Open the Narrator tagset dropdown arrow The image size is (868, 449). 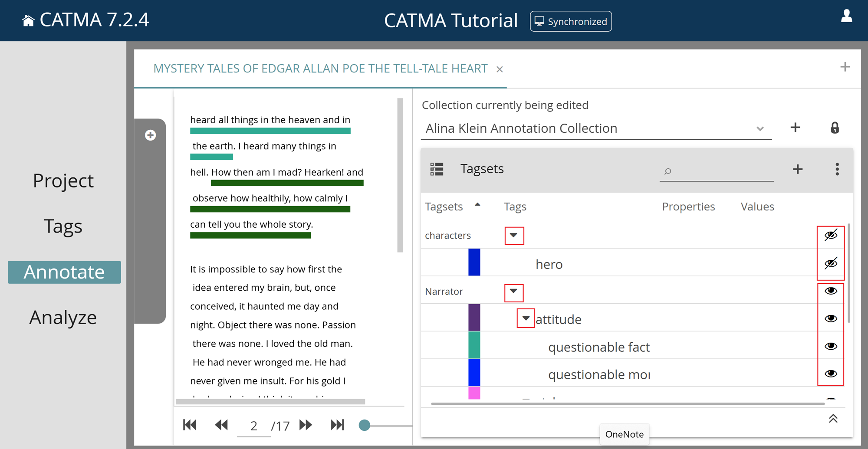coord(513,292)
